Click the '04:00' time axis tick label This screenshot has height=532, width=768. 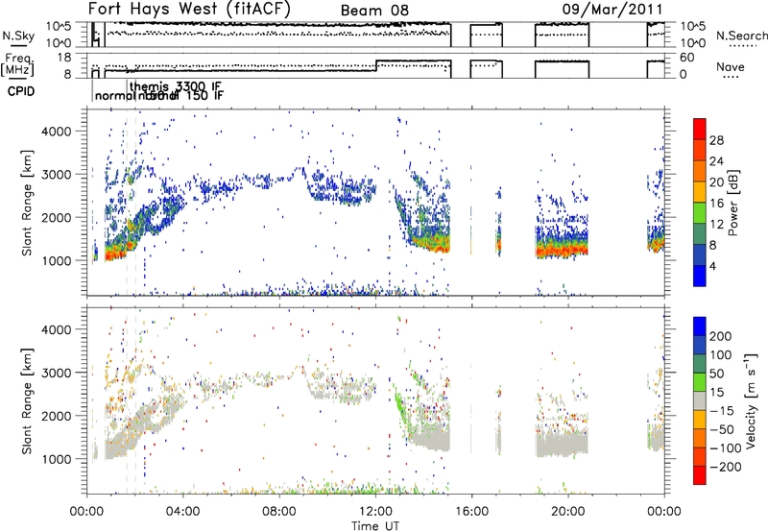pos(182,512)
